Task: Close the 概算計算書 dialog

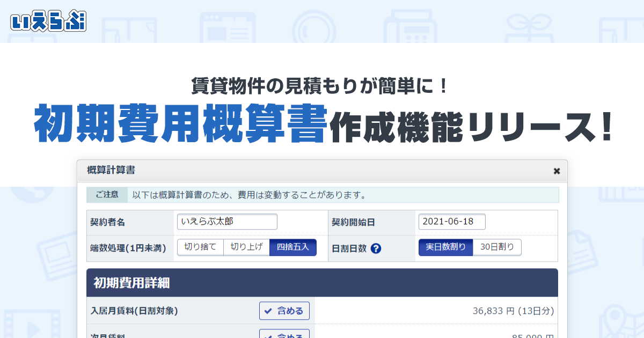Action: pos(557,171)
